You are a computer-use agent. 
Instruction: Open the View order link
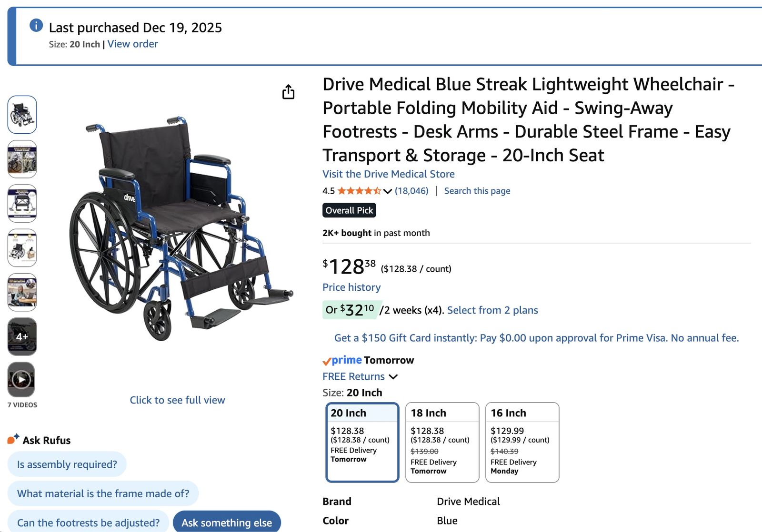132,44
